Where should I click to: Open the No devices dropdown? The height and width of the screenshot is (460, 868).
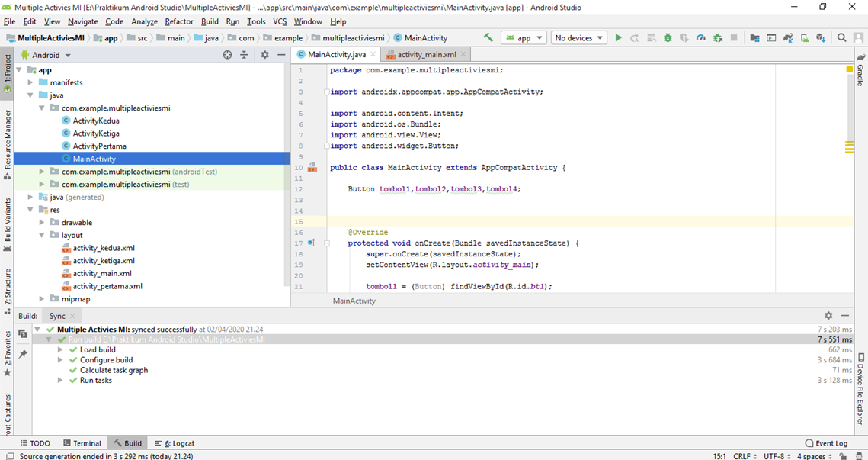pyautogui.click(x=579, y=37)
